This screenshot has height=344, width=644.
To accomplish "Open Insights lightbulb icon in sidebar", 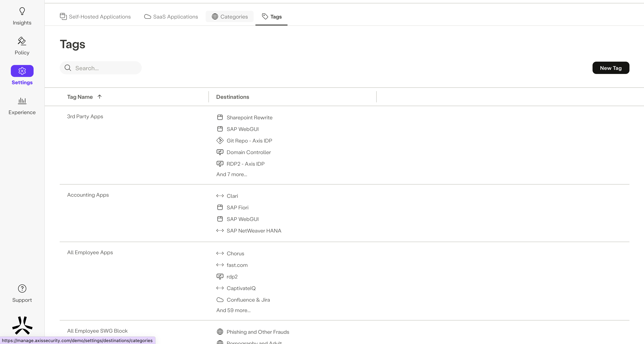I will (x=22, y=11).
